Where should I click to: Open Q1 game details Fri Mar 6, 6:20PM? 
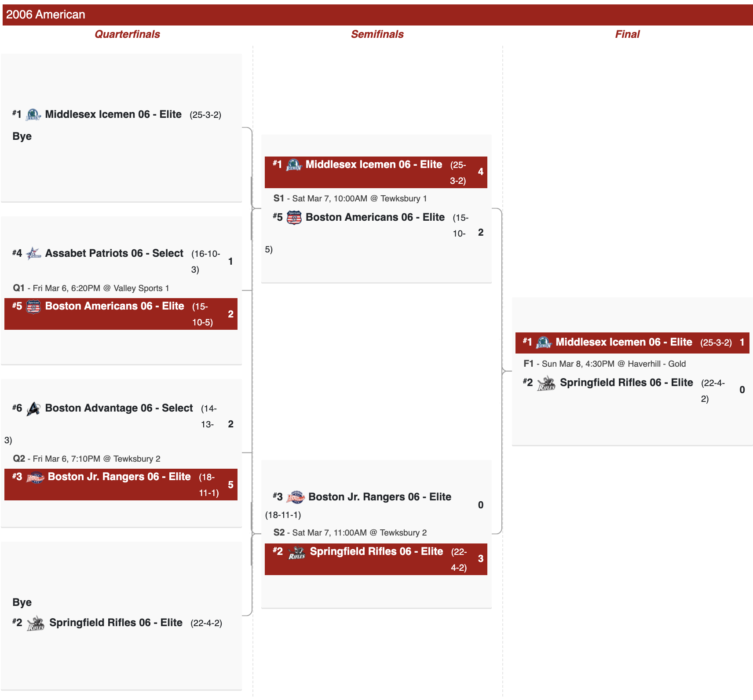click(91, 288)
